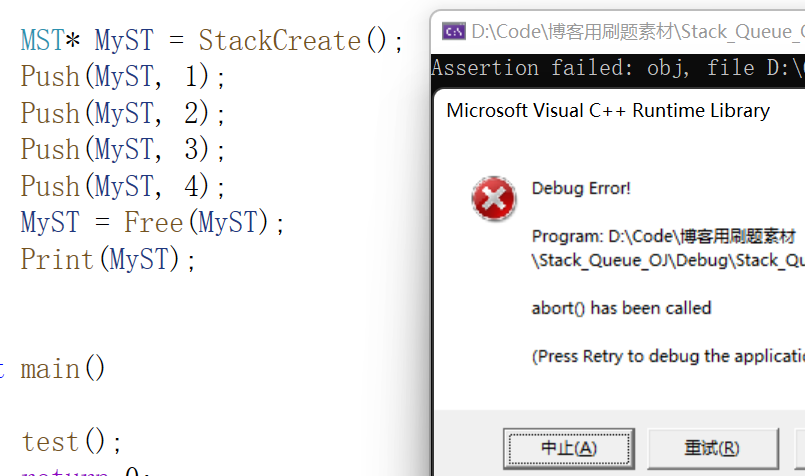Click the 重试(R) retry button
This screenshot has height=476, width=805.
coord(713,449)
